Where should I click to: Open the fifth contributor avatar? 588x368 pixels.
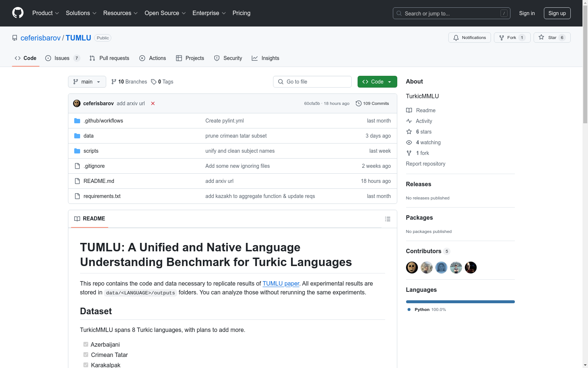(x=471, y=268)
